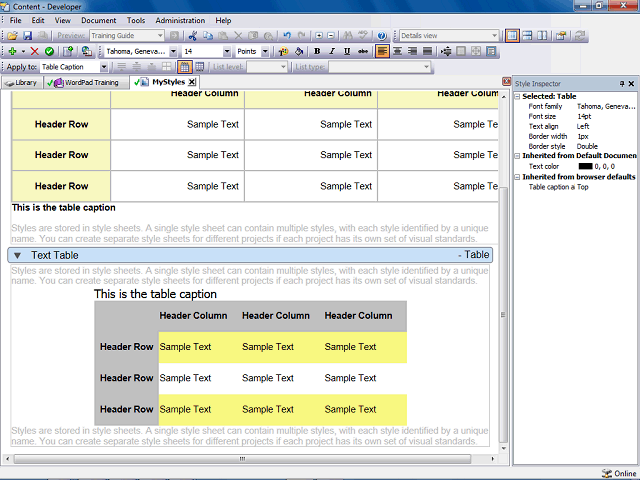Click the Online status indicator

click(619, 473)
